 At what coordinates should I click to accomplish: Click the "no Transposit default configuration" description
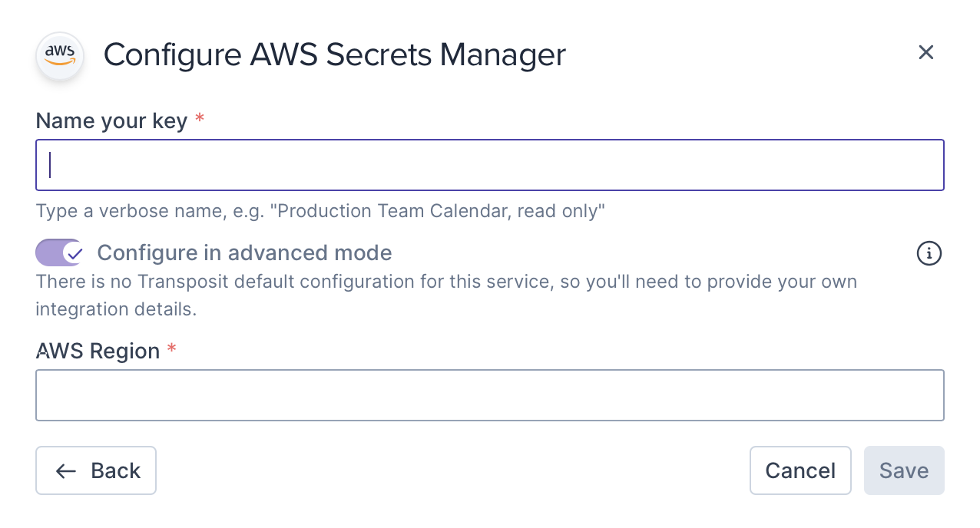pos(445,282)
